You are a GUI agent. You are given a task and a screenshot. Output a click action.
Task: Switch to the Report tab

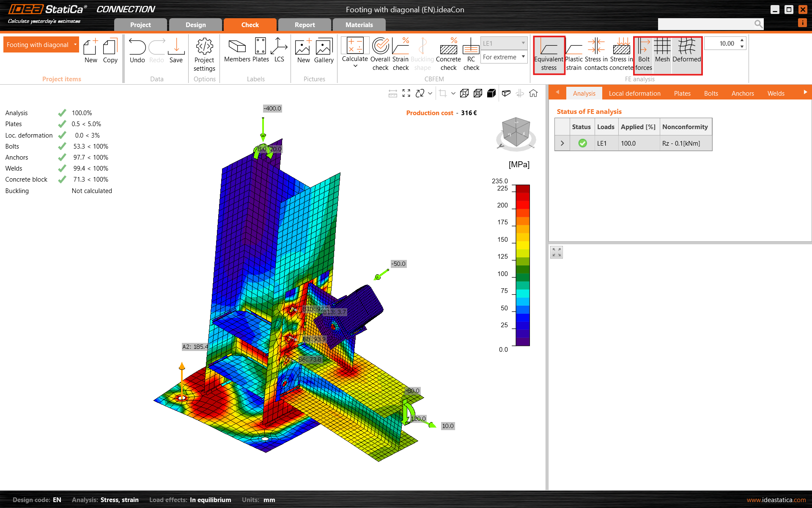pos(304,25)
